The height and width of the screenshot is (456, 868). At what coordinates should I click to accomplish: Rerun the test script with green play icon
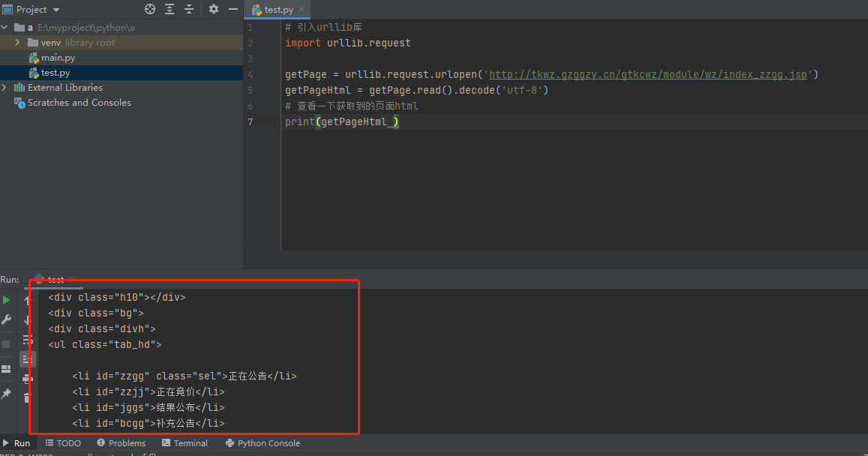pos(6,298)
